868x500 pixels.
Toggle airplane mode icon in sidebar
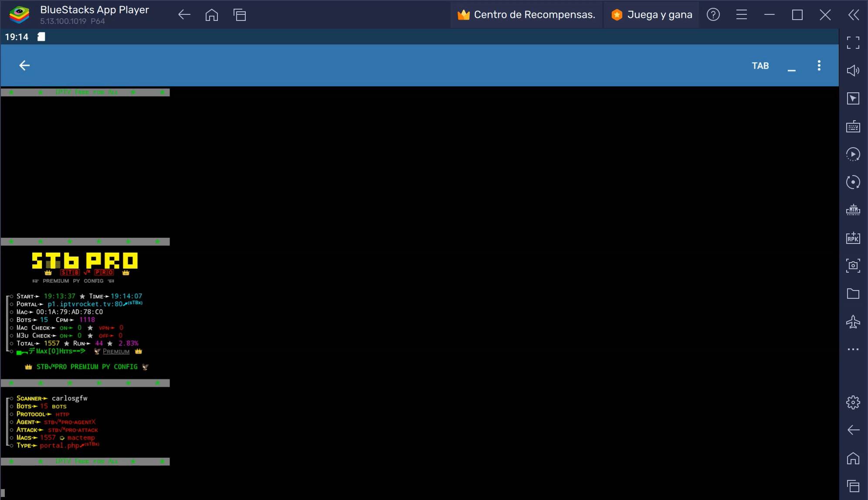pos(853,322)
